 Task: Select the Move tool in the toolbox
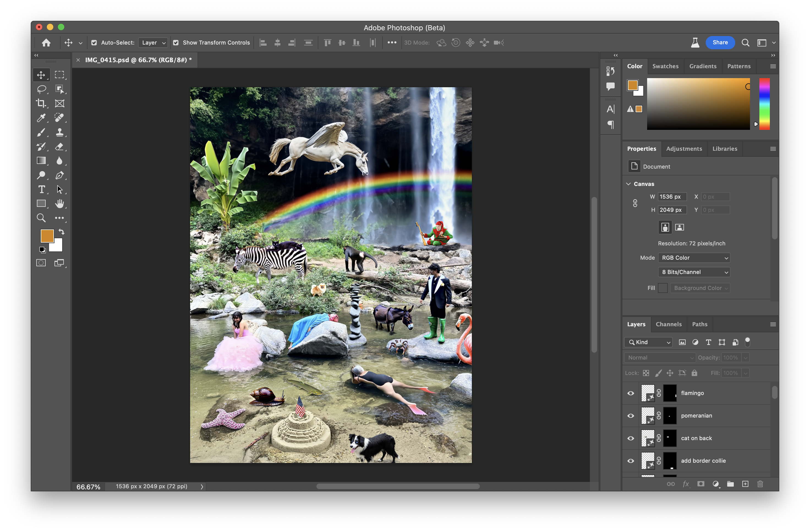coord(41,75)
